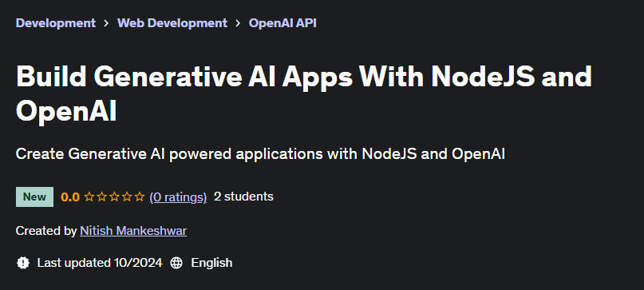This screenshot has height=290, width=644.
Task: Click the star rating icons
Action: pyautogui.click(x=114, y=197)
